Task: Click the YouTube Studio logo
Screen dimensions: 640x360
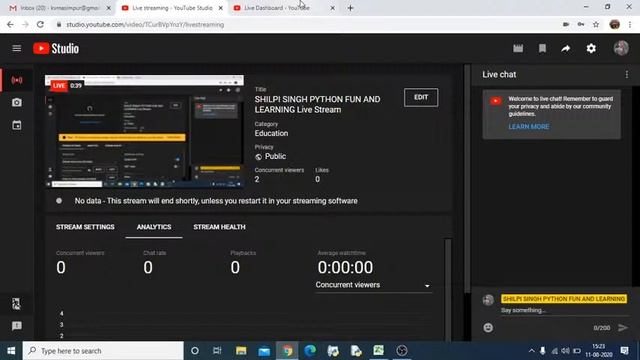Action: (x=56, y=49)
